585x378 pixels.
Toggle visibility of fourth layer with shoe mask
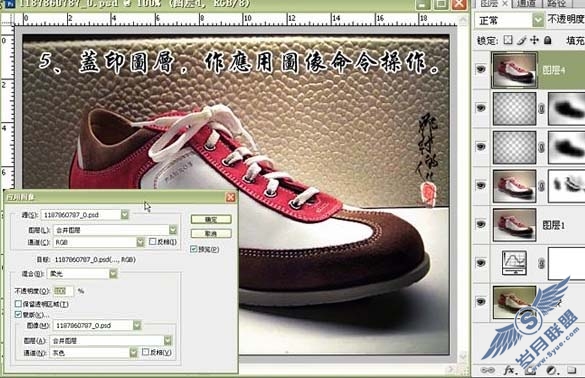(481, 185)
